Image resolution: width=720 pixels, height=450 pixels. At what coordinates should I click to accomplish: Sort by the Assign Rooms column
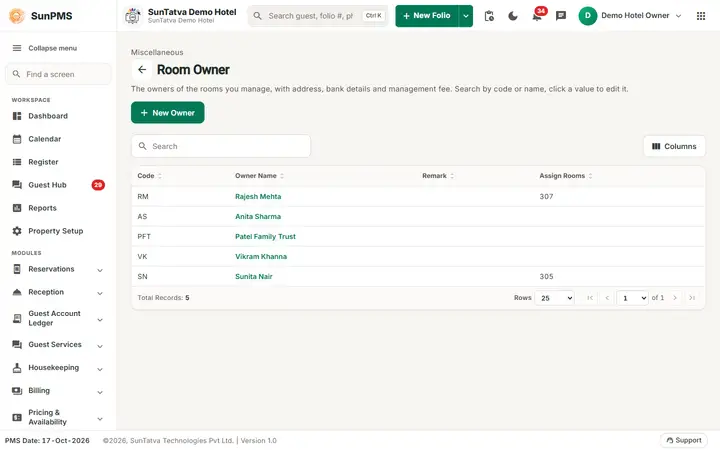pos(566,176)
